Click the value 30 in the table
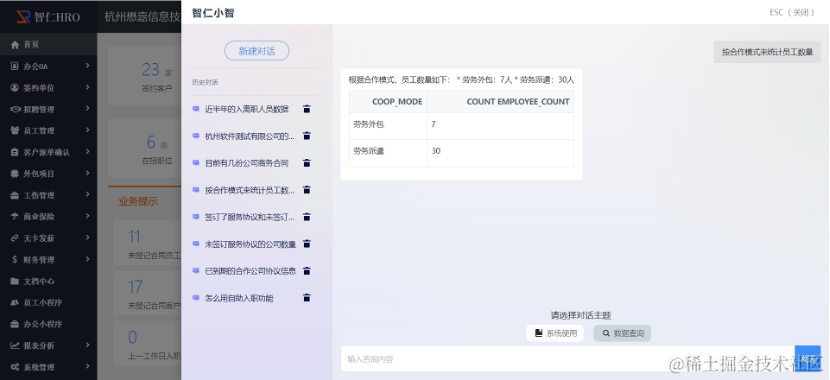 coord(436,151)
